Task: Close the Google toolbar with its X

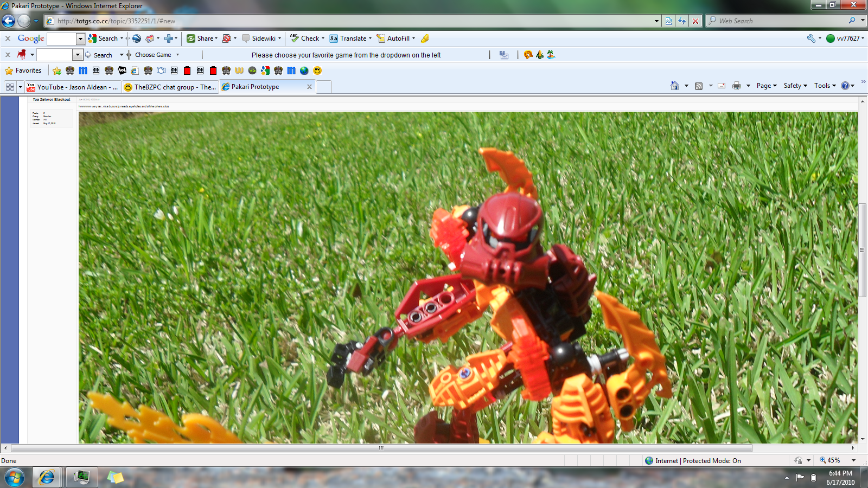Action: 8,38
